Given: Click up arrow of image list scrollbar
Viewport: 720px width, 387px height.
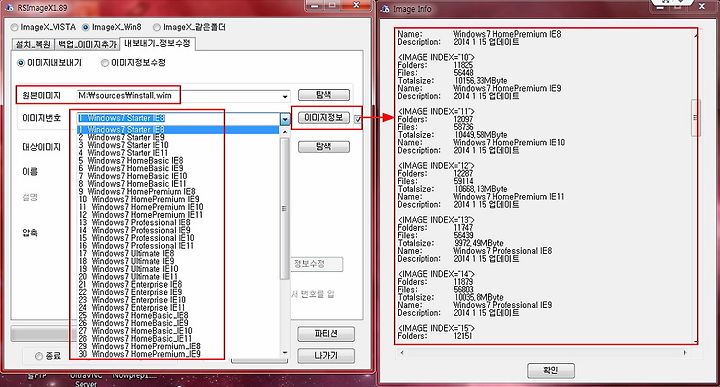Looking at the screenshot, I should point(285,132).
